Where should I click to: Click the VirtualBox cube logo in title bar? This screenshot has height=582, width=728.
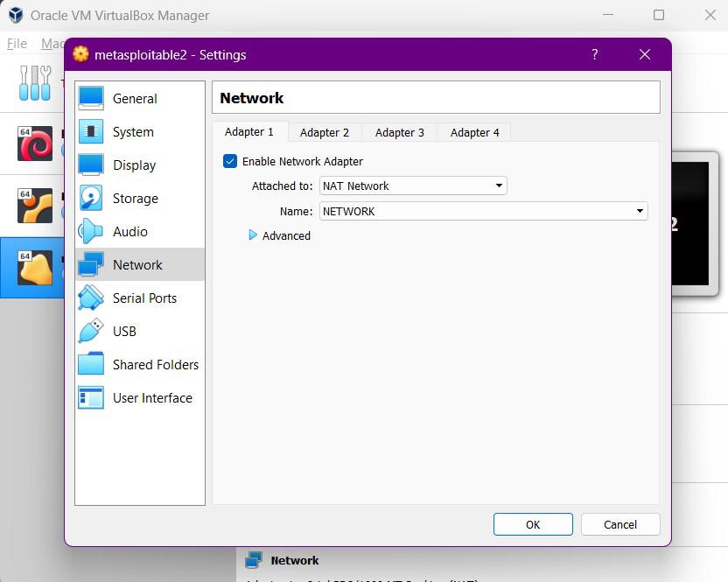tap(16, 16)
